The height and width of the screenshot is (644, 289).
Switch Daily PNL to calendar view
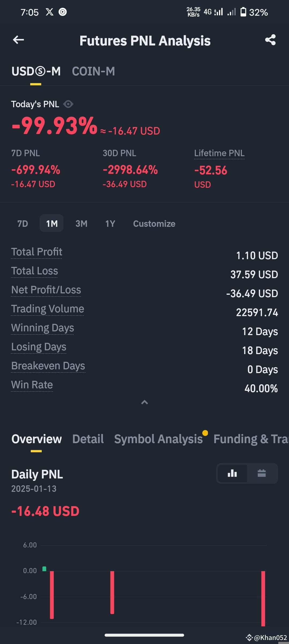click(x=261, y=473)
